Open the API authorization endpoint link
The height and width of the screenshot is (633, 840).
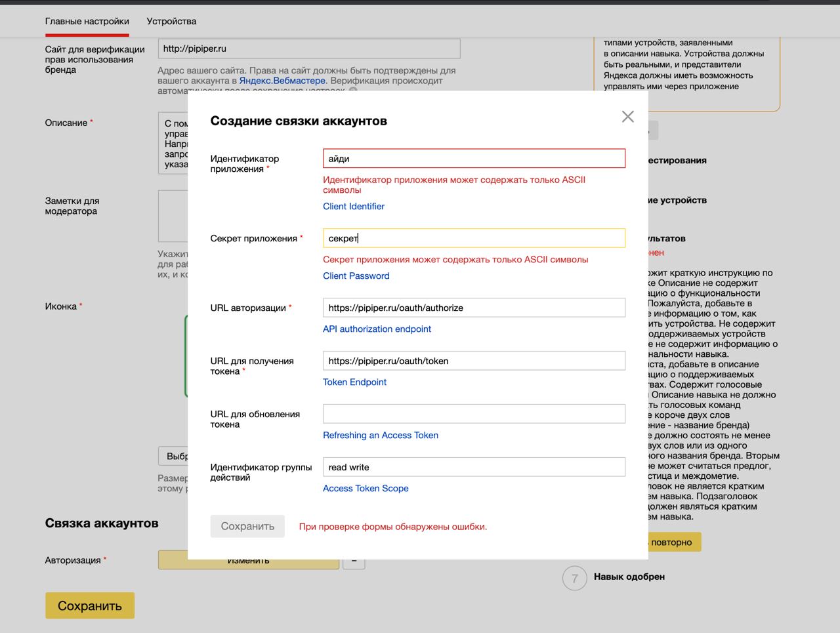pos(377,329)
